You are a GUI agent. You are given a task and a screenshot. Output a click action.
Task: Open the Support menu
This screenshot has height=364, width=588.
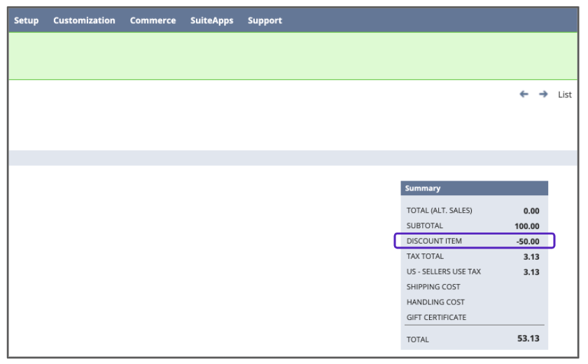(x=265, y=20)
